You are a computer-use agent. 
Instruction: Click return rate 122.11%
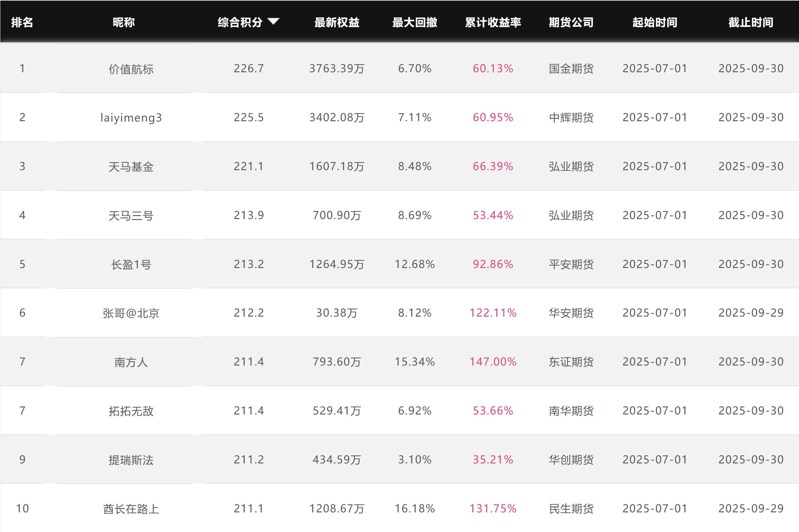coord(493,313)
